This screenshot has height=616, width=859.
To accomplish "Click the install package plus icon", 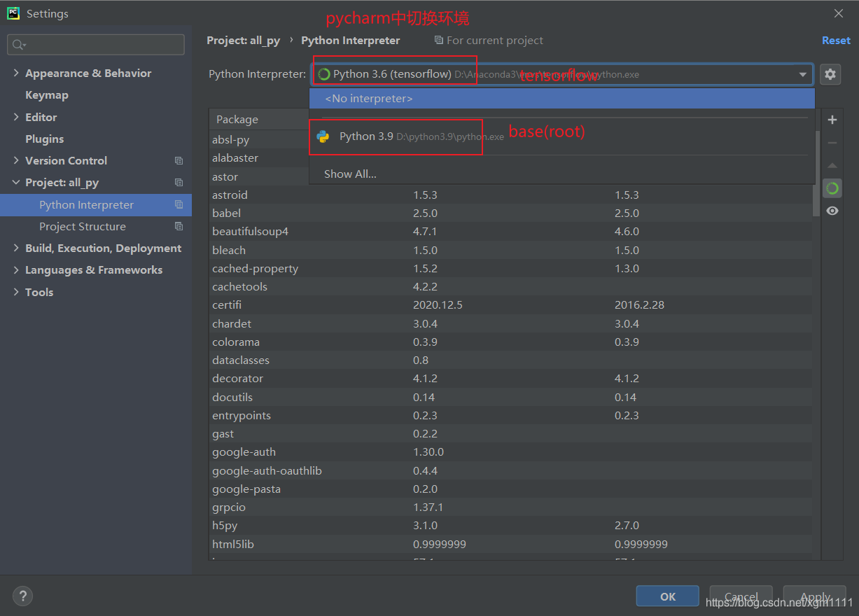I will 832,120.
